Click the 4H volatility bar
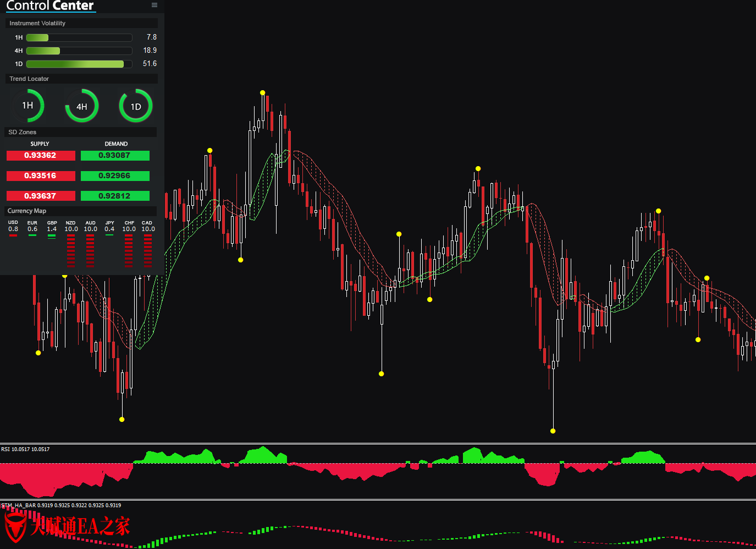This screenshot has height=549, width=756. pyautogui.click(x=79, y=51)
